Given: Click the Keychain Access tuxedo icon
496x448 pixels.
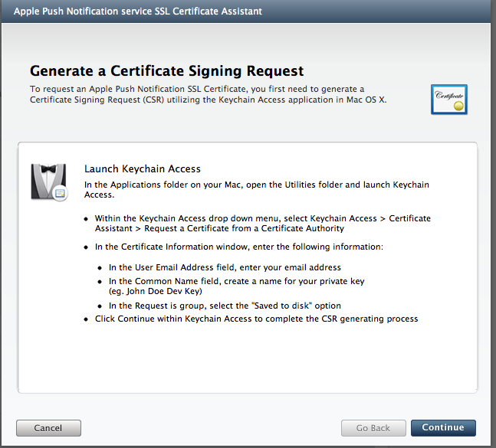Looking at the screenshot, I should coord(49,182).
